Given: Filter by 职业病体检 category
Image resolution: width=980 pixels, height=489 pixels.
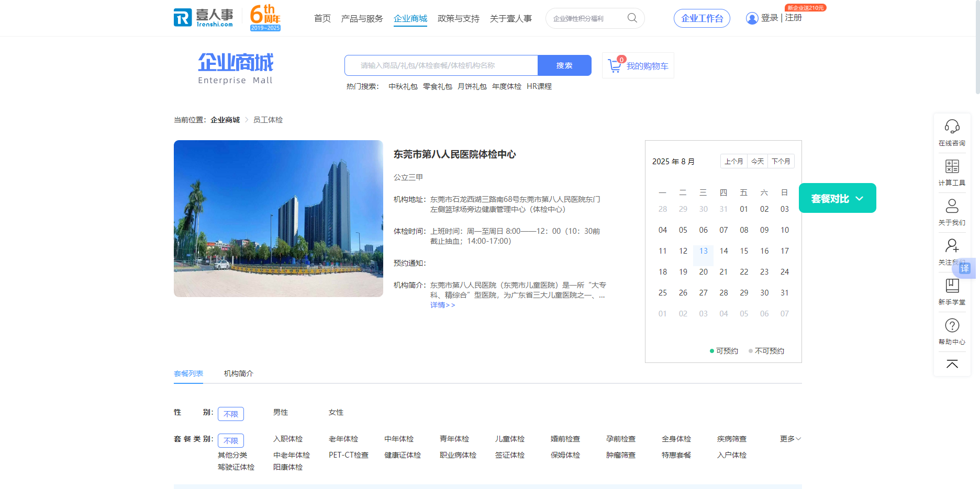Looking at the screenshot, I should 458,455.
